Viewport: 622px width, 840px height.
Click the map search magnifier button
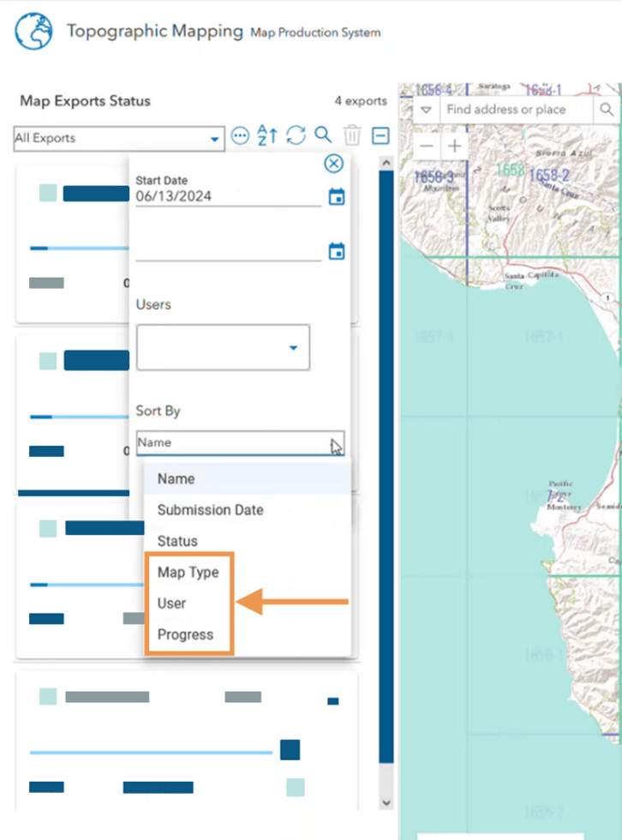point(607,110)
